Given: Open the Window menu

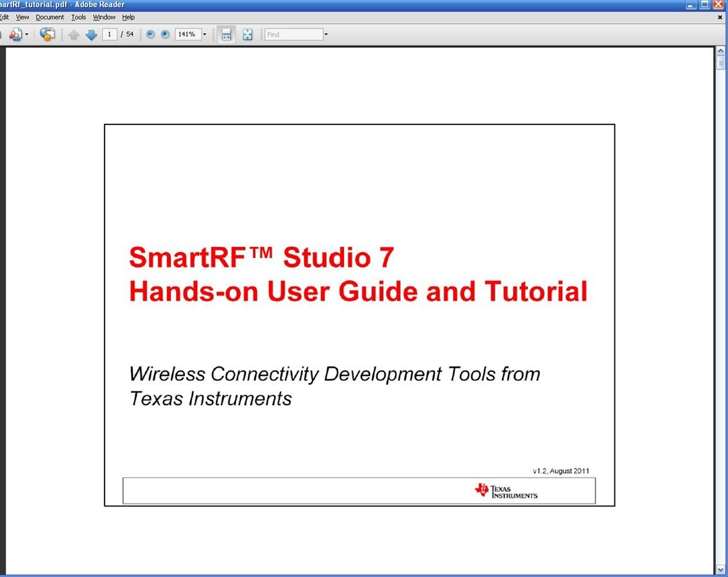Looking at the screenshot, I should [x=104, y=17].
